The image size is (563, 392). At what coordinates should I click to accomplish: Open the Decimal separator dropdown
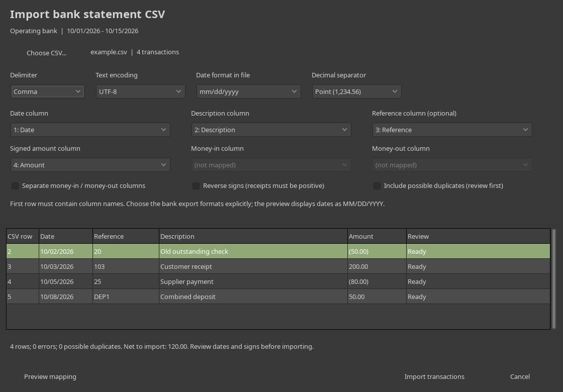356,91
